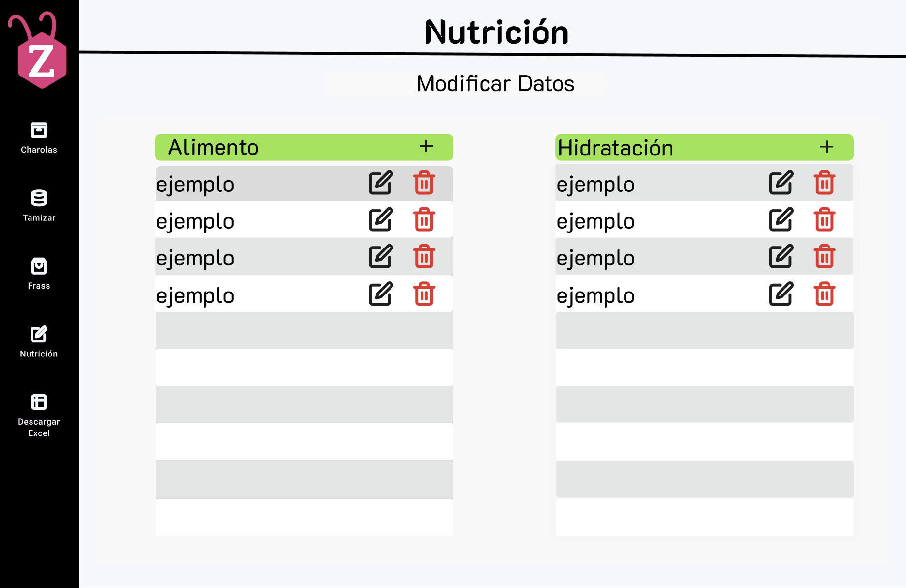The height and width of the screenshot is (588, 906).
Task: Delete the third Alimento ejemplo row
Action: click(x=424, y=257)
